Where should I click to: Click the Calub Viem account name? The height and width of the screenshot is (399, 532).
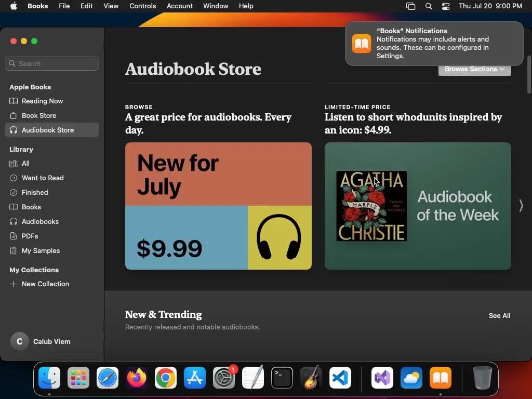point(52,342)
